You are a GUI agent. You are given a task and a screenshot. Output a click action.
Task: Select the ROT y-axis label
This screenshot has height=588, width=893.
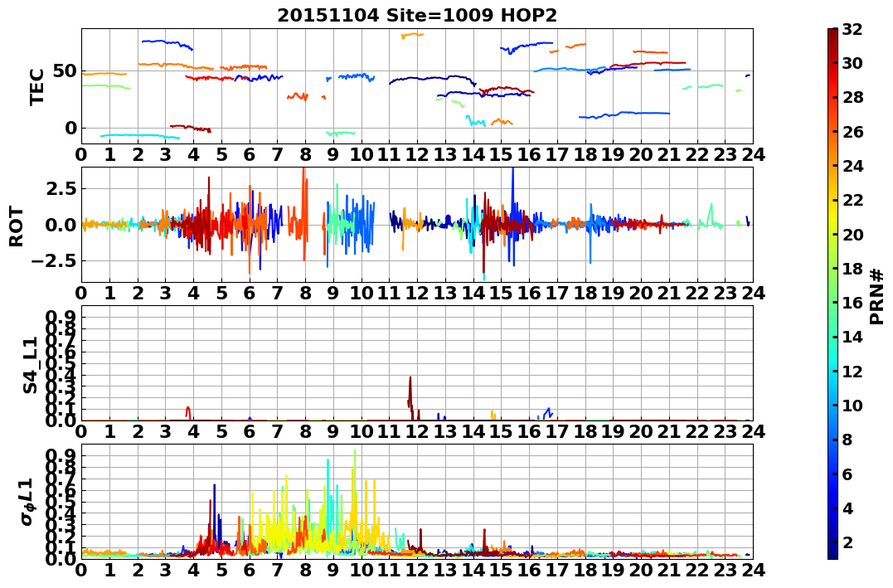[17, 226]
